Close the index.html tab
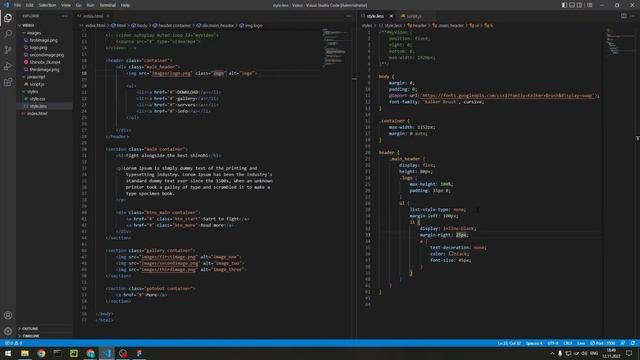Image resolution: width=640 pixels, height=360 pixels. click(x=108, y=16)
